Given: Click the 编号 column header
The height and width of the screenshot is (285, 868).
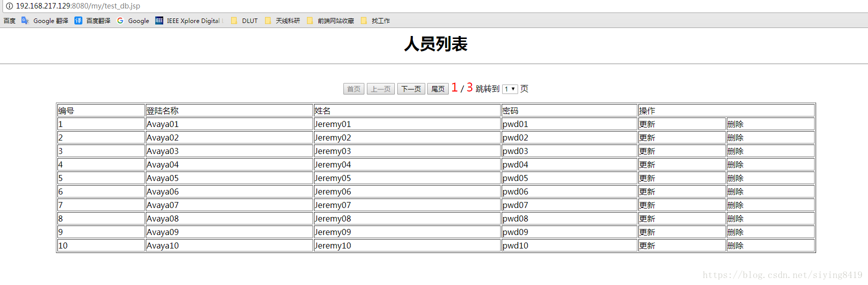Looking at the screenshot, I should [101, 110].
